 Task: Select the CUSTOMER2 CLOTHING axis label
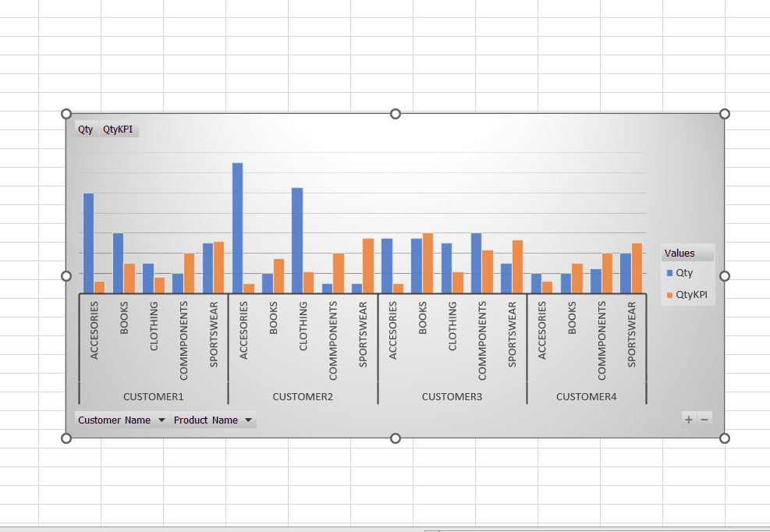point(303,326)
